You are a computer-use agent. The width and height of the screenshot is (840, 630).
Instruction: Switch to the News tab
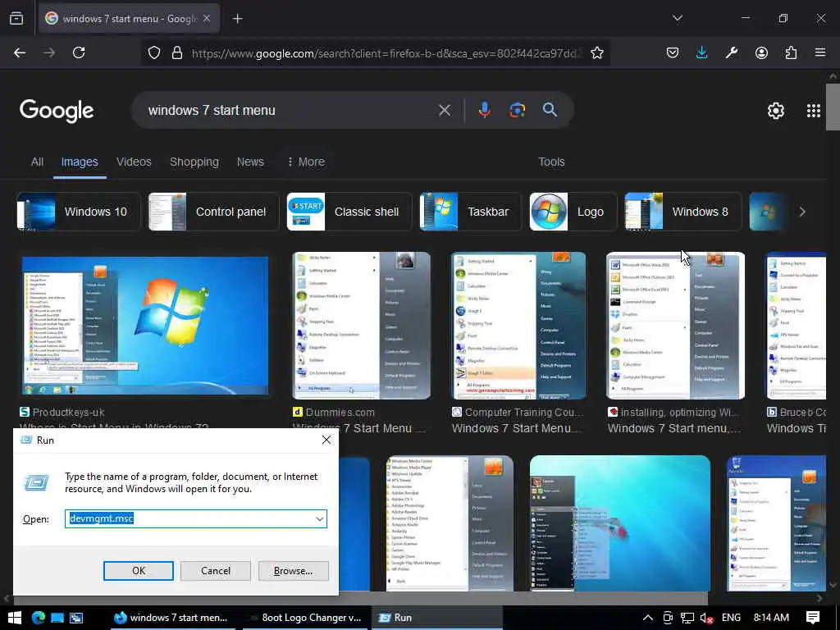pyautogui.click(x=250, y=162)
